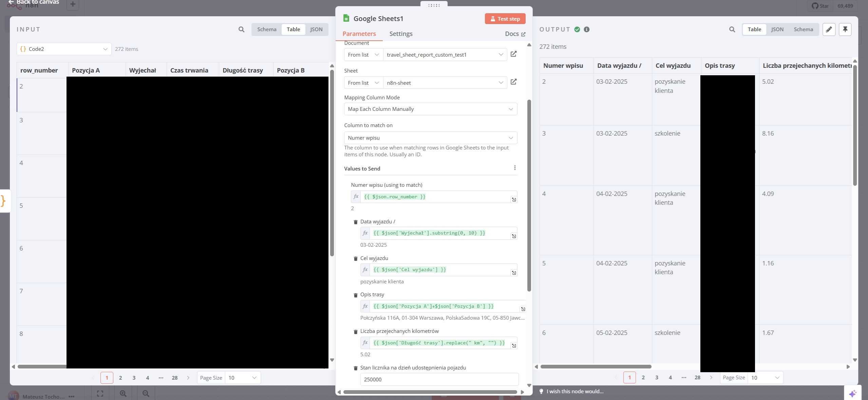
Task: Open Document From list mode dropdown
Action: coord(363,55)
